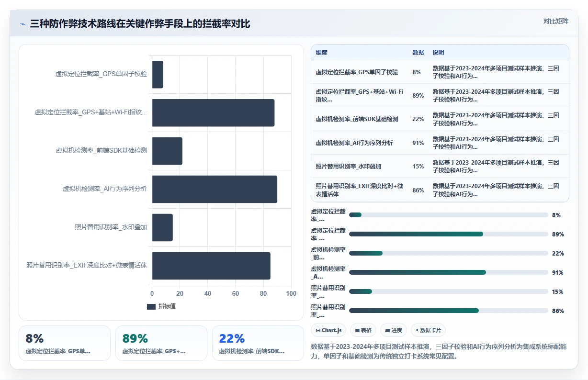Click the page title 三种防作弊技术路线
This screenshot has width=588, height=380.
point(140,23)
